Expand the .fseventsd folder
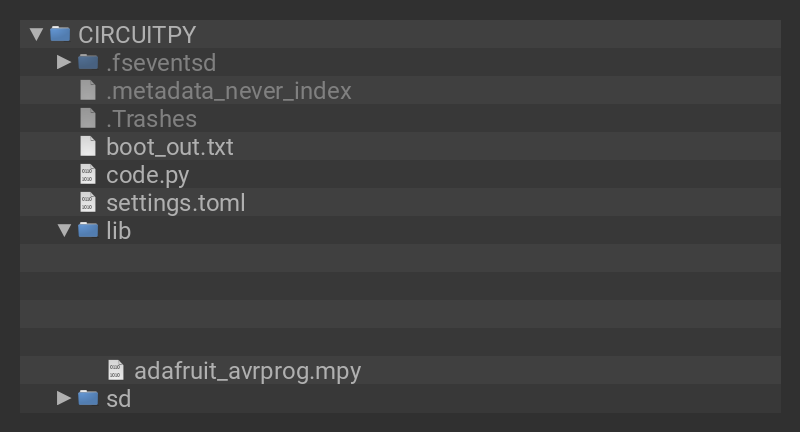 click(x=64, y=62)
